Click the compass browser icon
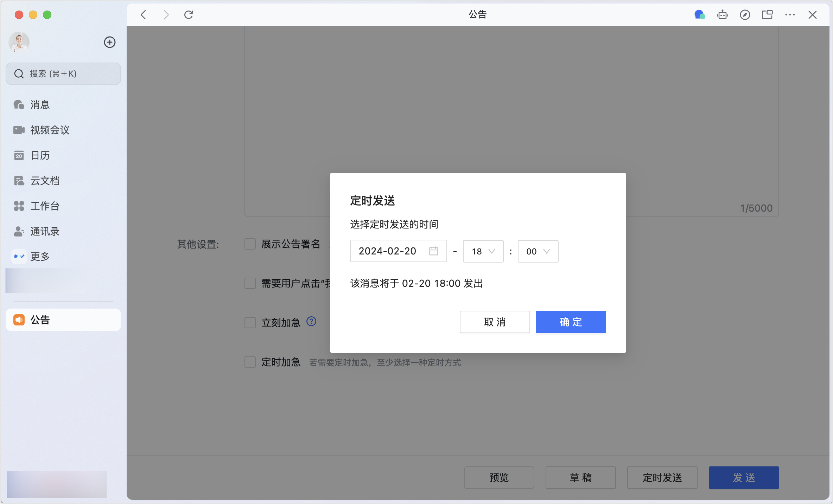This screenshot has width=833, height=504. coord(745,15)
